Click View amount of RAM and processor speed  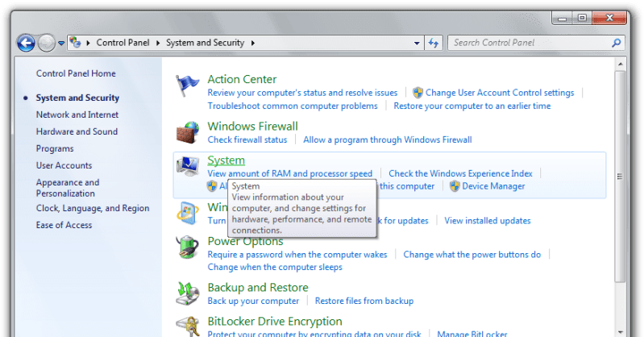tap(290, 173)
